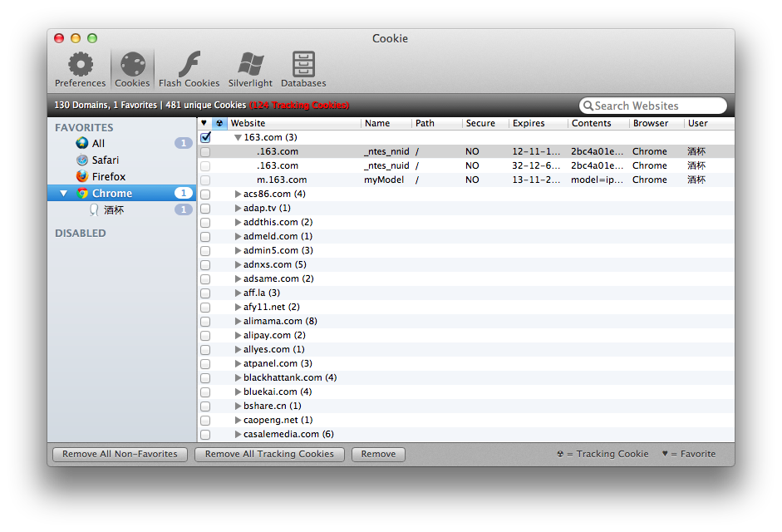Screen dimensions: 782x532
Task: Select the admin5.com row
Action: 466,250
